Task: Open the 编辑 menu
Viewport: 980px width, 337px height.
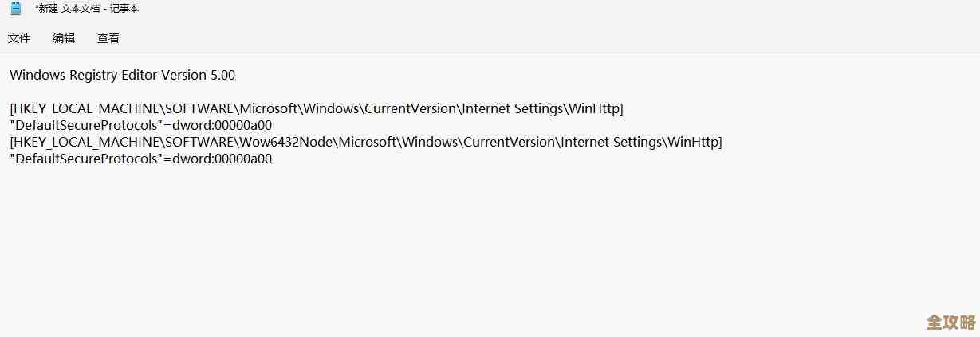Action: pyautogui.click(x=64, y=38)
